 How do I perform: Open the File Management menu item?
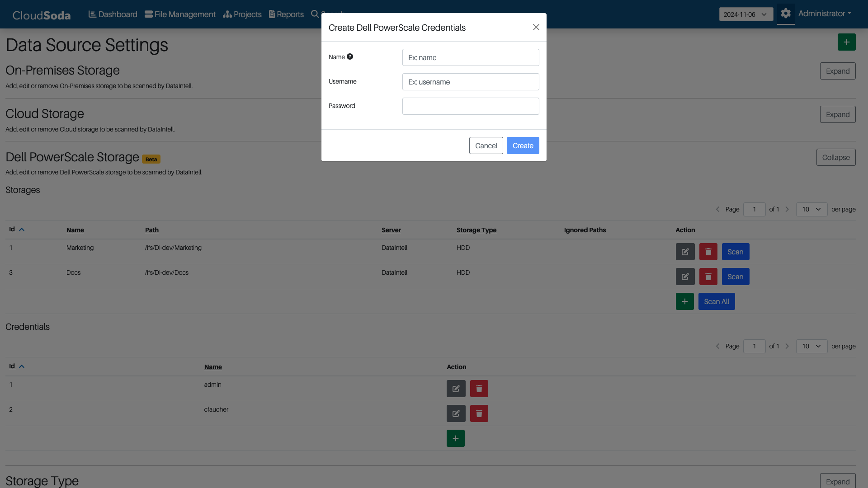[x=180, y=14]
